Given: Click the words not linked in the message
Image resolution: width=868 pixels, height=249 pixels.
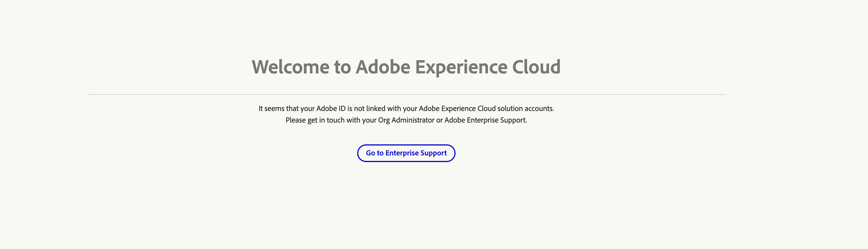Looking at the screenshot, I should 369,109.
